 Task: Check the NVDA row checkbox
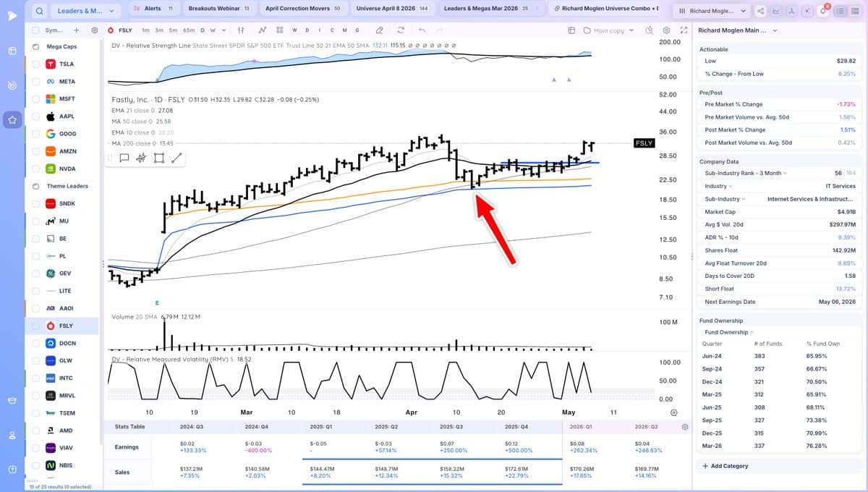click(35, 169)
